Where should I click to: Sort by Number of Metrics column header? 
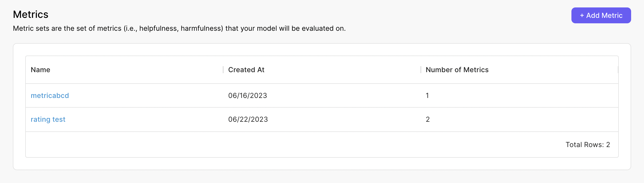(457, 70)
